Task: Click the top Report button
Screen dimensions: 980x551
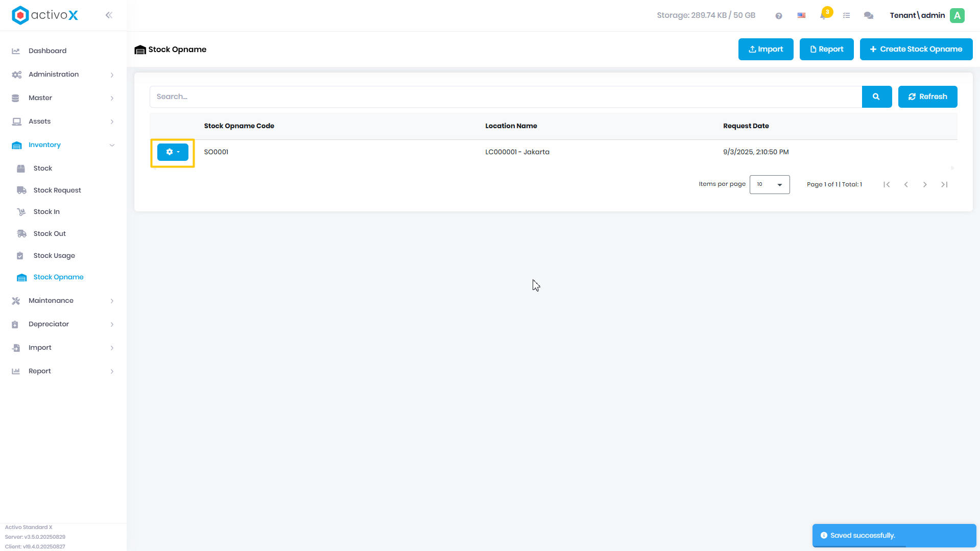Action: click(x=826, y=50)
